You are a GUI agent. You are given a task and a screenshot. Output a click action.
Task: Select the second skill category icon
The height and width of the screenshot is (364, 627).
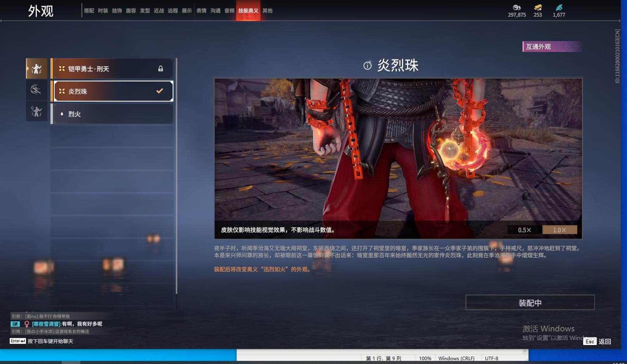(x=36, y=90)
